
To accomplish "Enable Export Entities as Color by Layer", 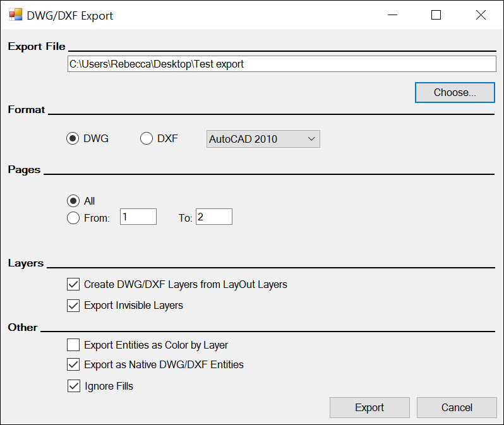I will pos(73,345).
